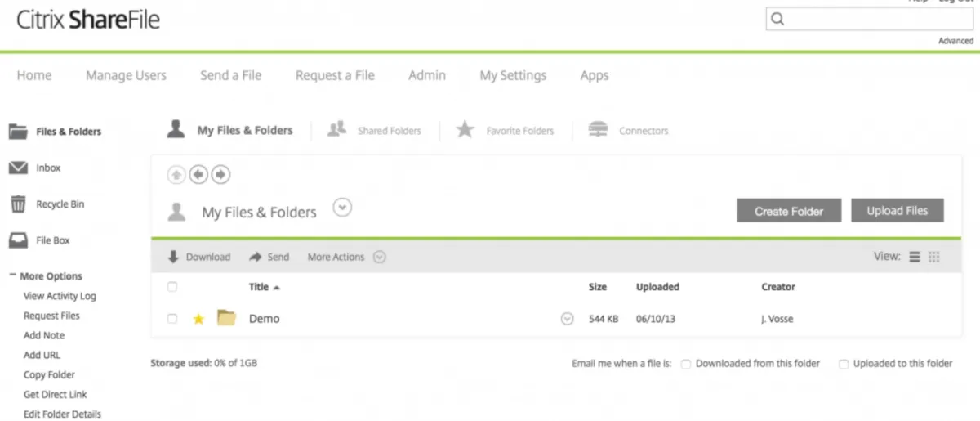Click the Download arrow icon

click(x=173, y=257)
